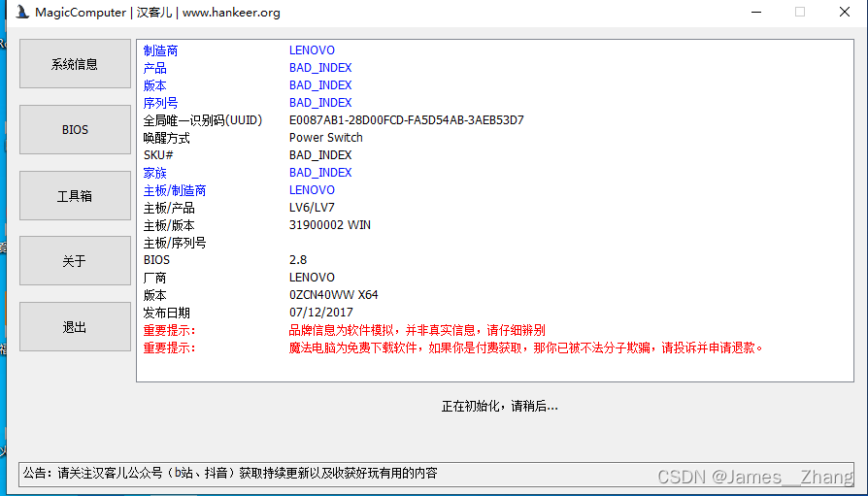Click the SKU# label
This screenshot has height=496, width=868.
[158, 155]
